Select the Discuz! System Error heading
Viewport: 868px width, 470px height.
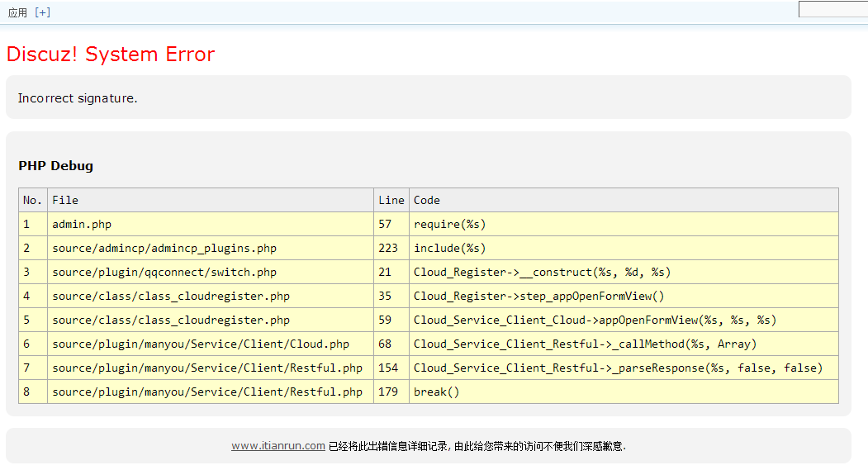coord(110,55)
